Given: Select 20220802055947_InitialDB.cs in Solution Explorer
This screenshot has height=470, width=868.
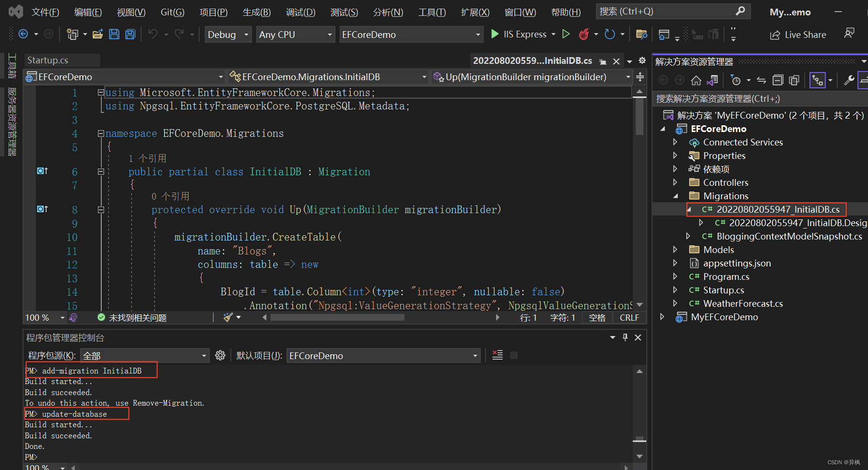Looking at the screenshot, I should pos(778,209).
